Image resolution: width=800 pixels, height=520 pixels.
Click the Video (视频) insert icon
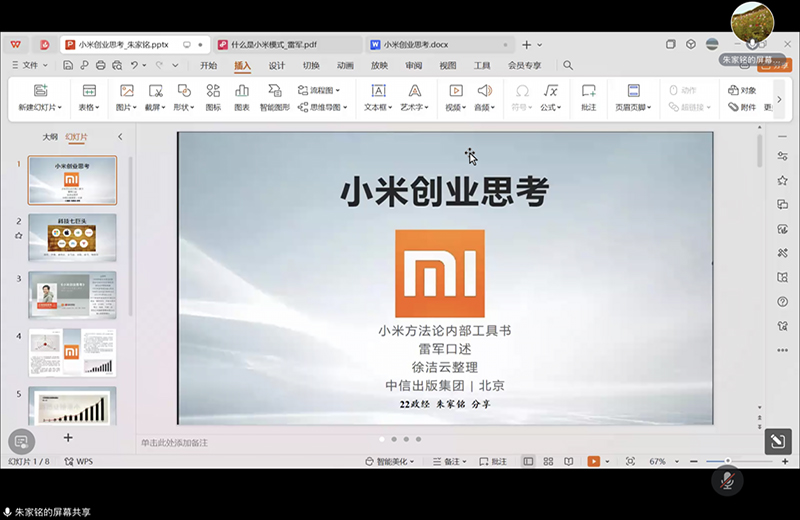455,91
